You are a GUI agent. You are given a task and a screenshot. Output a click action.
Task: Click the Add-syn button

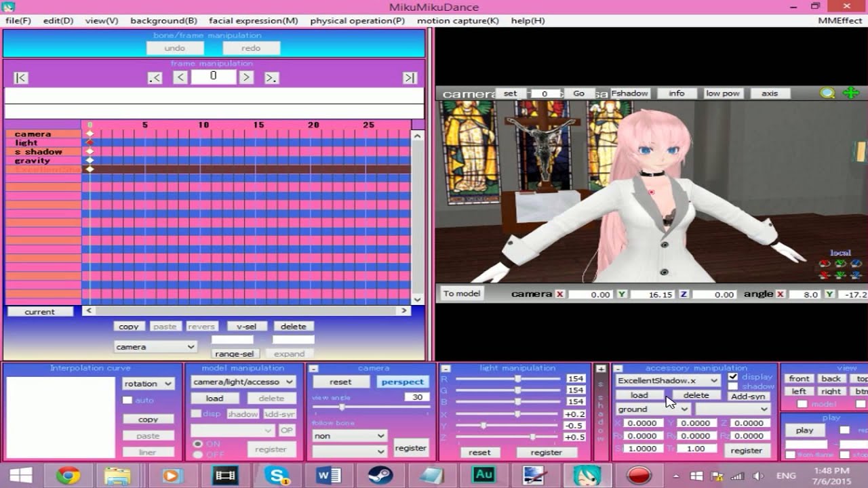[748, 396]
